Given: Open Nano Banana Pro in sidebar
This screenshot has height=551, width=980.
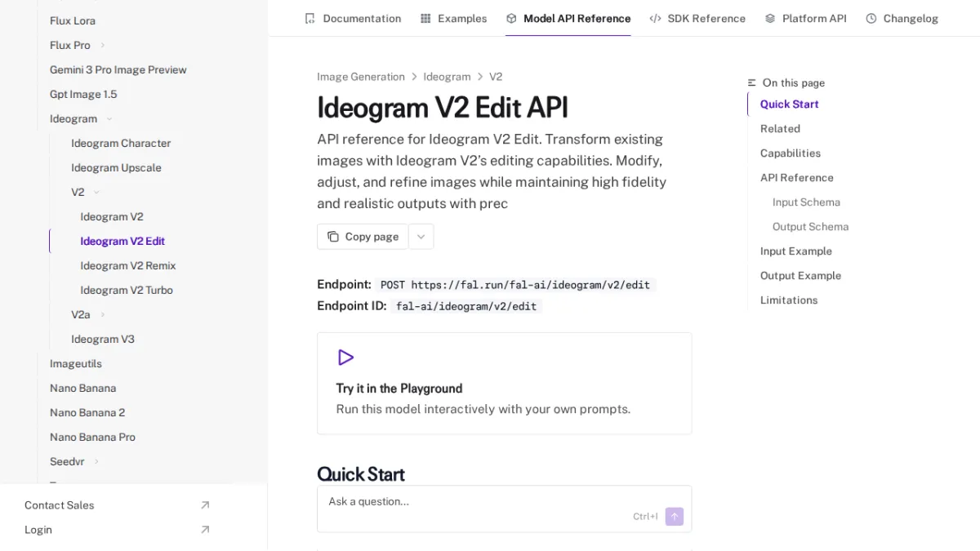Looking at the screenshot, I should (92, 437).
